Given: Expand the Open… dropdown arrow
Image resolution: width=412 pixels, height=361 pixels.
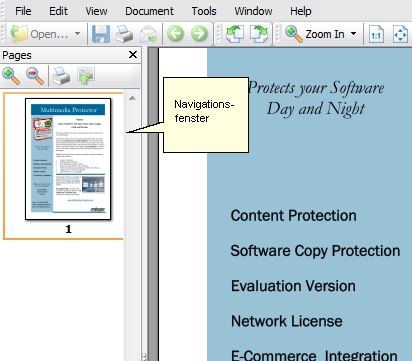Looking at the screenshot, I should point(77,34).
